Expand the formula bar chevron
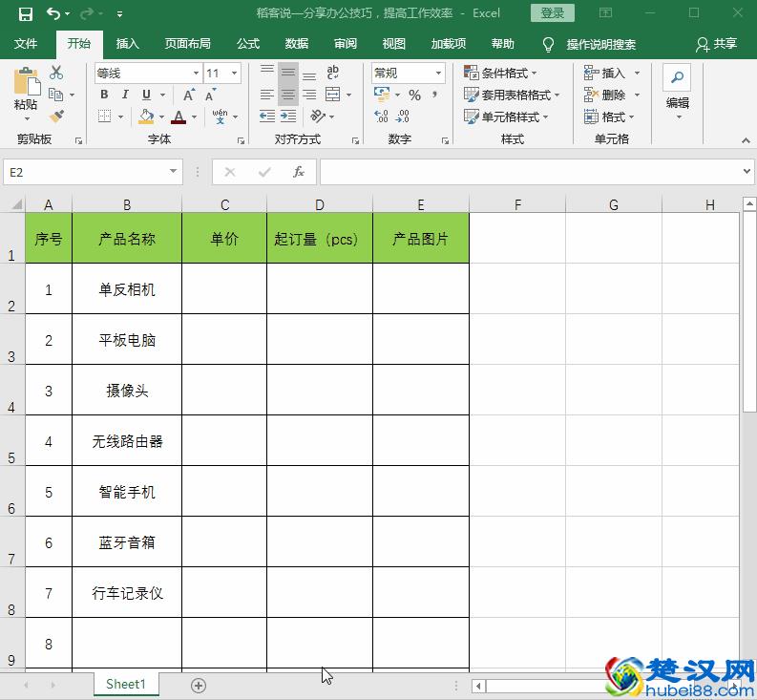 coord(746,172)
